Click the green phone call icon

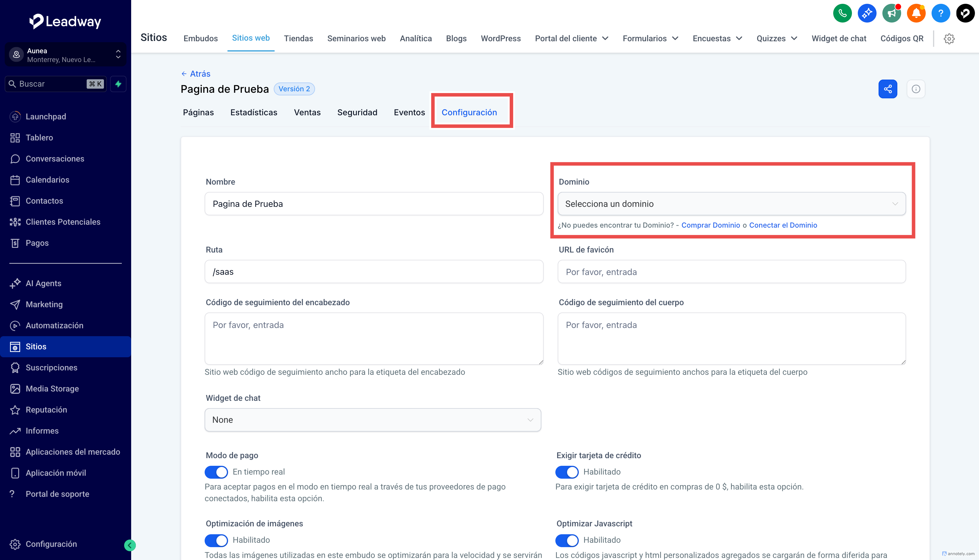click(x=842, y=13)
